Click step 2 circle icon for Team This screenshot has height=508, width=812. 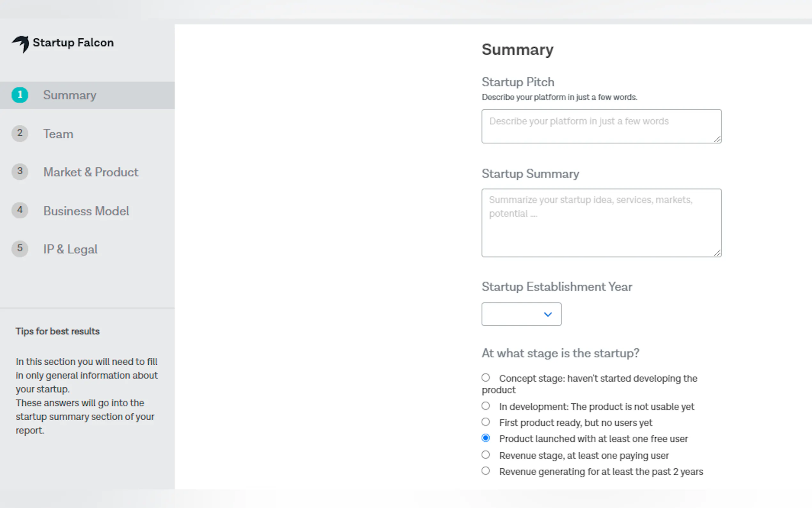(x=20, y=133)
